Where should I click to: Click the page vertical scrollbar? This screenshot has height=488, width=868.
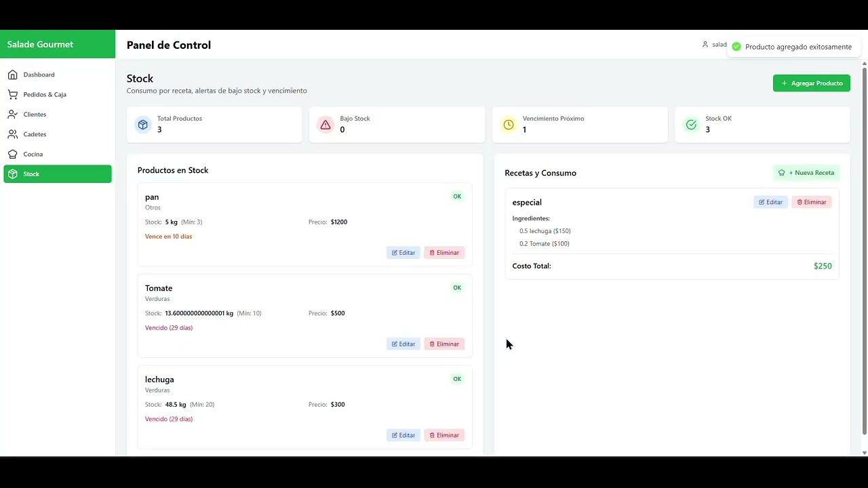click(864, 251)
